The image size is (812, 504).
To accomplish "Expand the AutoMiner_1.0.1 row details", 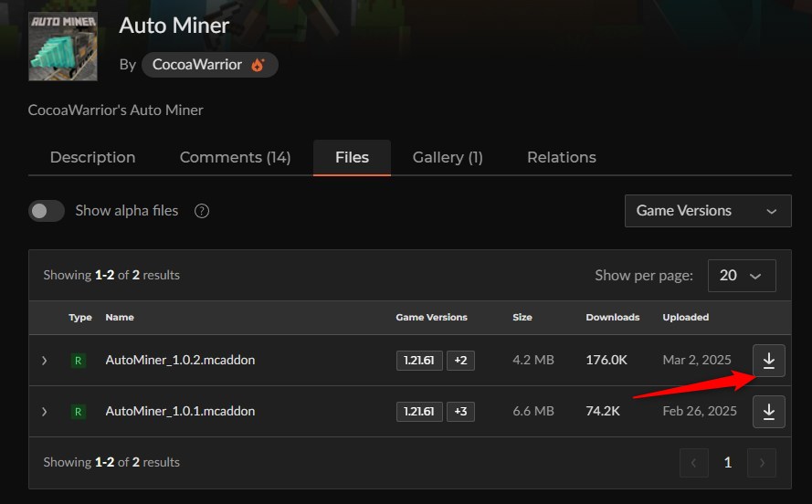I will point(44,412).
